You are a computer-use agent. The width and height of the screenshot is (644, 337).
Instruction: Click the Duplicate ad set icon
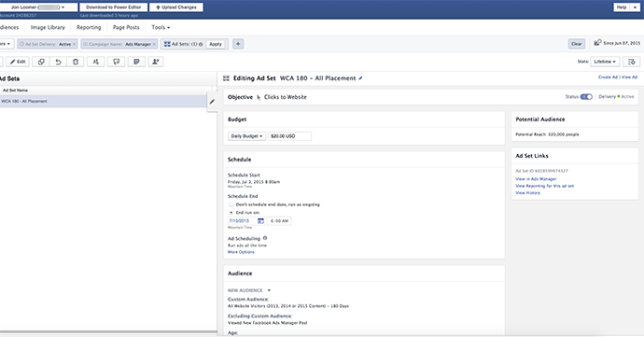41,62
